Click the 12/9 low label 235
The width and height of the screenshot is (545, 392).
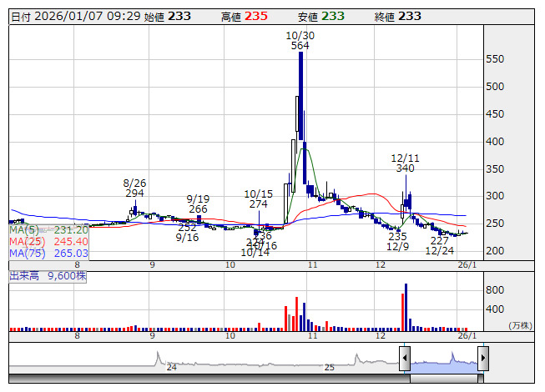(397, 237)
